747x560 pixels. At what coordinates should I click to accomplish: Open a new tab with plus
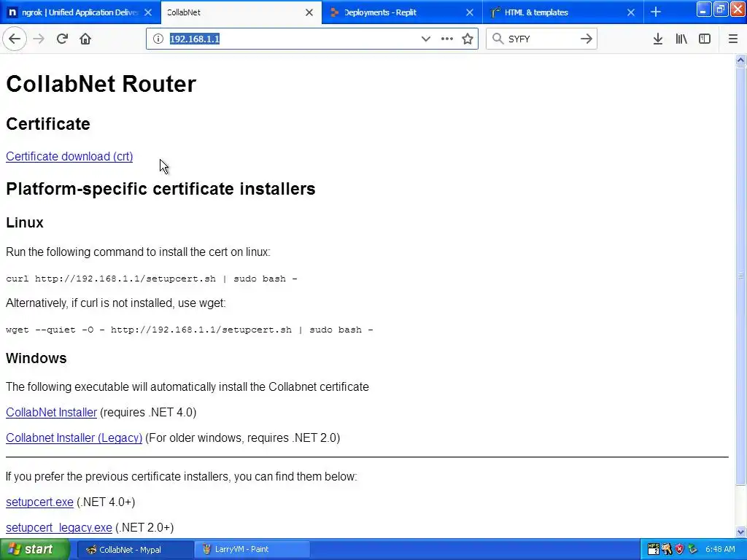(x=656, y=12)
